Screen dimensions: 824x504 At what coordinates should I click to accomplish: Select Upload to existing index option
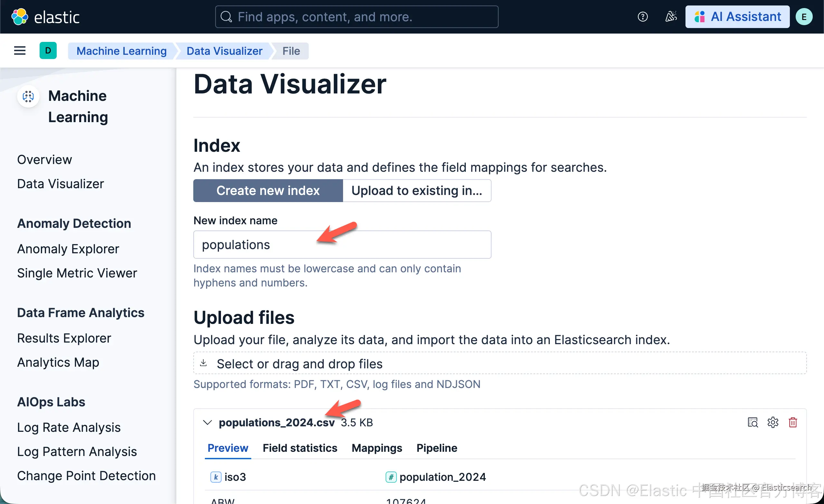pos(417,191)
